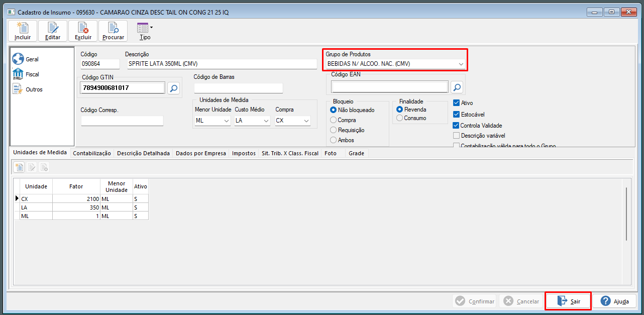Click the Confirmar button

point(474,301)
